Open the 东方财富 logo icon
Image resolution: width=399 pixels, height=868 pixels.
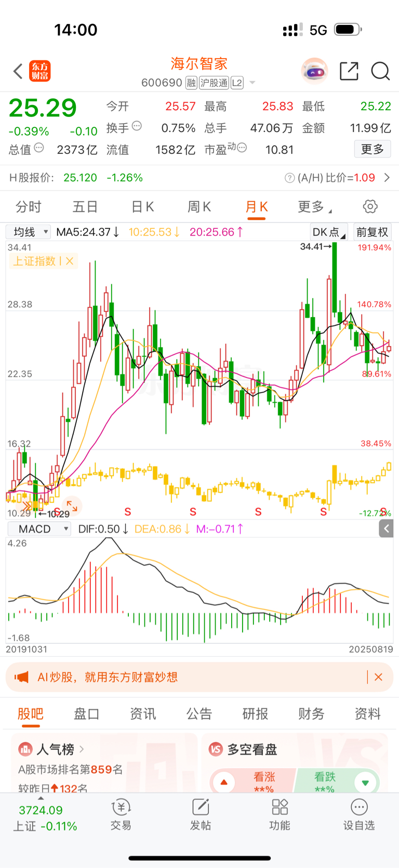pyautogui.click(x=40, y=71)
